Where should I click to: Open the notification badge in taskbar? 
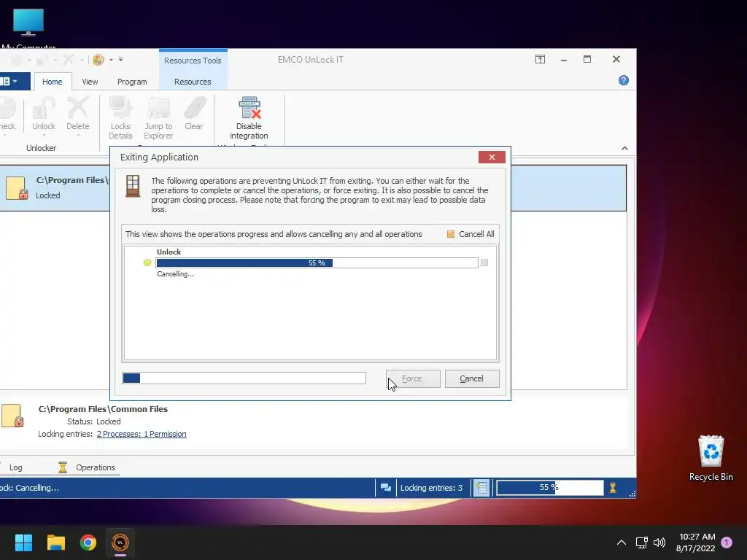click(727, 542)
